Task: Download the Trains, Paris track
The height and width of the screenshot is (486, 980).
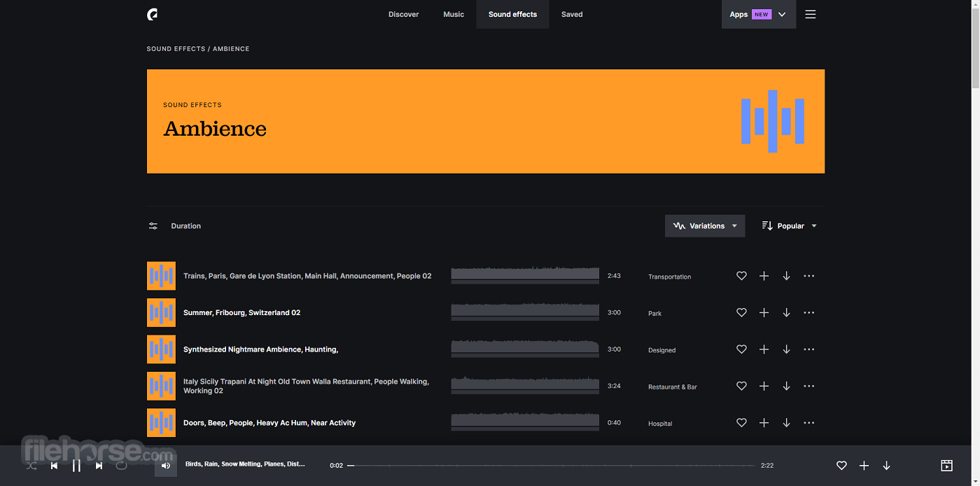Action: pos(786,276)
